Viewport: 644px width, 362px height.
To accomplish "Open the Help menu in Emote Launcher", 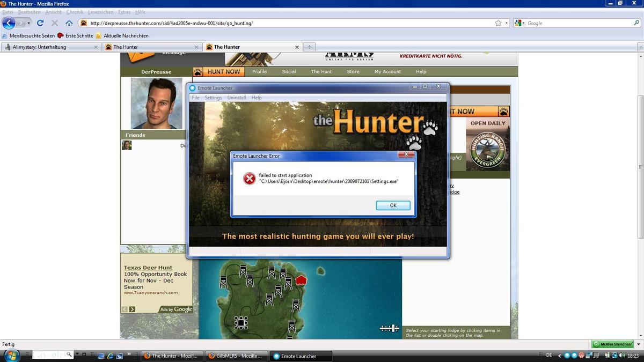I will (257, 98).
